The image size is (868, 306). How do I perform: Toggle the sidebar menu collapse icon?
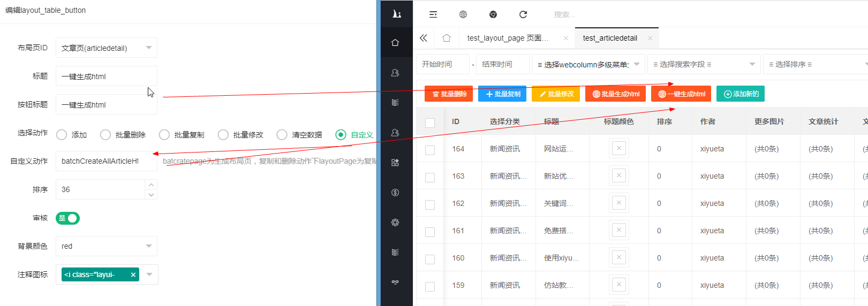click(x=433, y=14)
